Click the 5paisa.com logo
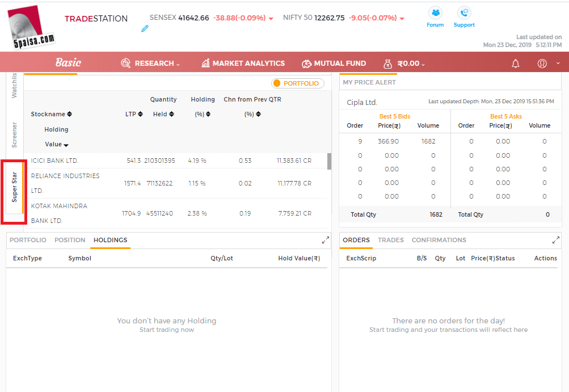 click(31, 27)
